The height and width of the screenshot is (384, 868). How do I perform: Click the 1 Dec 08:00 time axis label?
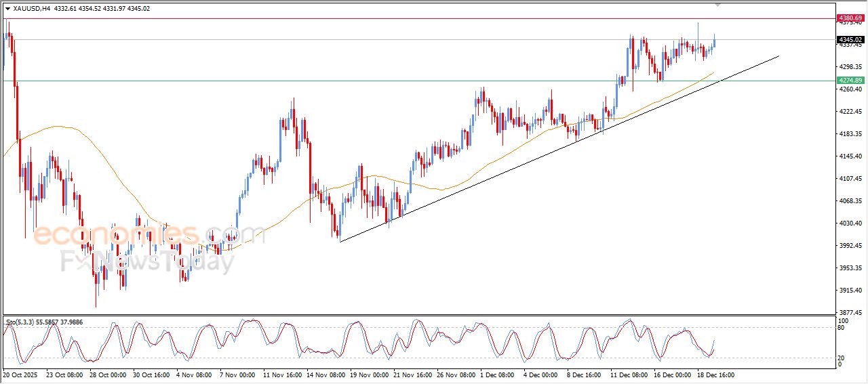coord(498,375)
